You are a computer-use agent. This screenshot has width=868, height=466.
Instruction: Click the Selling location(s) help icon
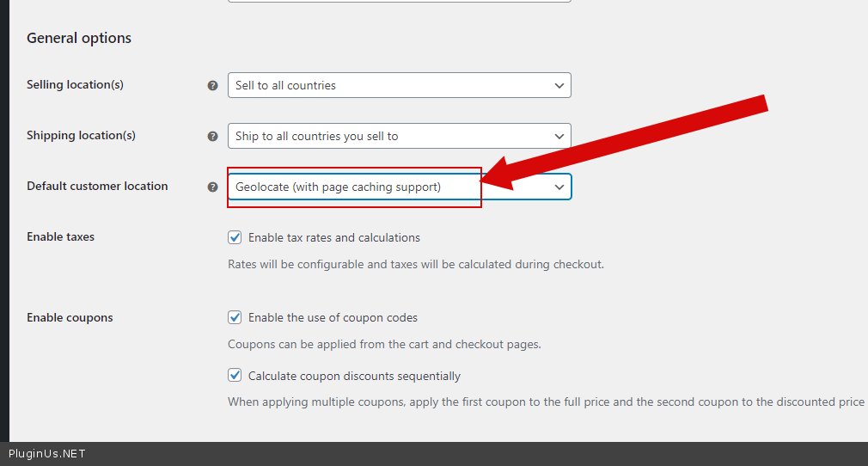(x=212, y=86)
